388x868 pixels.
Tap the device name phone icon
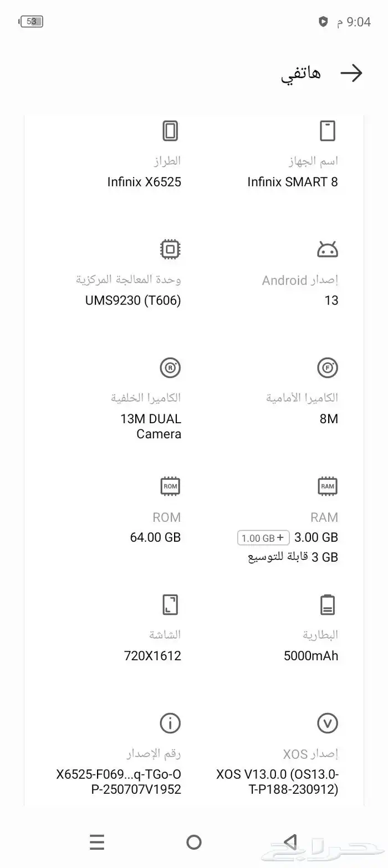point(328,131)
